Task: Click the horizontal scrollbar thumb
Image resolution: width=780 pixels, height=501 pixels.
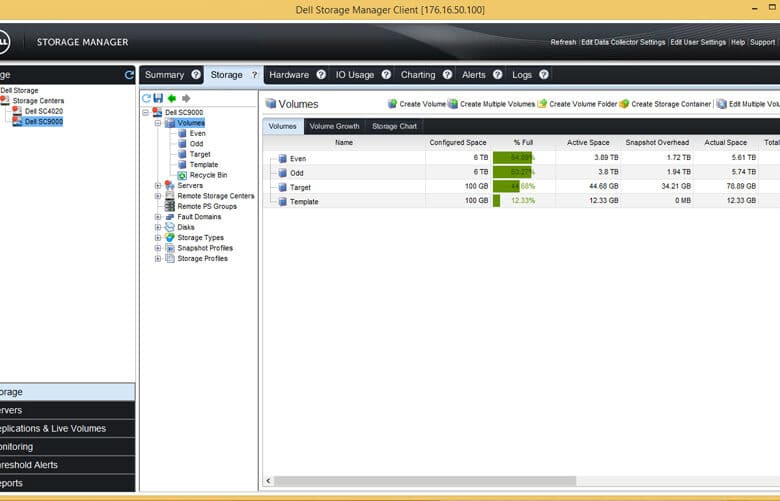Action: click(425, 481)
